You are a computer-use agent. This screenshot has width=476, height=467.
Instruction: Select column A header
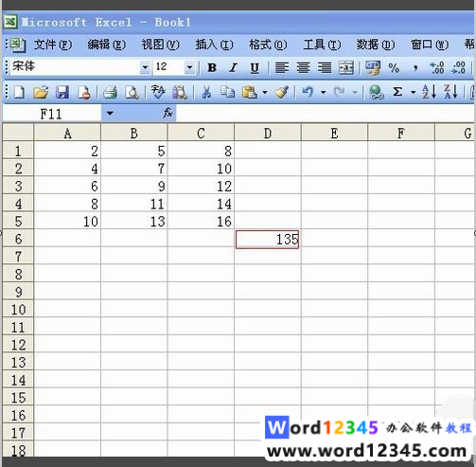tap(67, 134)
